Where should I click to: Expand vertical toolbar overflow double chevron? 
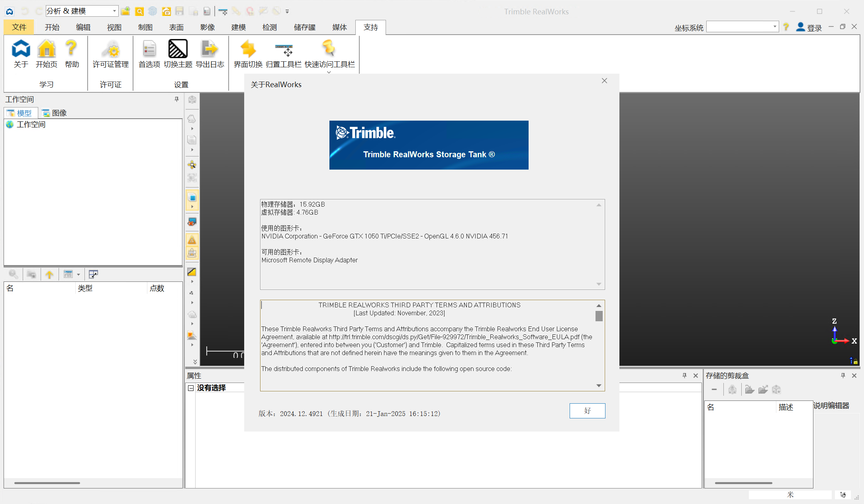point(195,361)
